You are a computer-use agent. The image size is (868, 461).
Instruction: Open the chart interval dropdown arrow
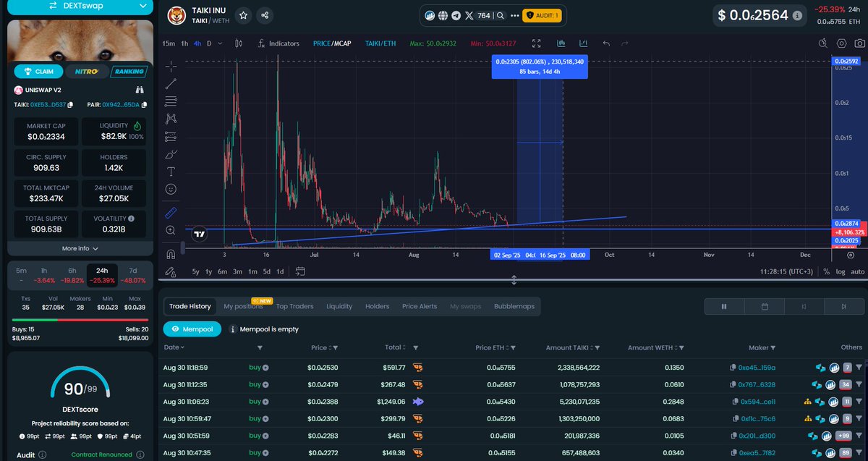pos(218,43)
